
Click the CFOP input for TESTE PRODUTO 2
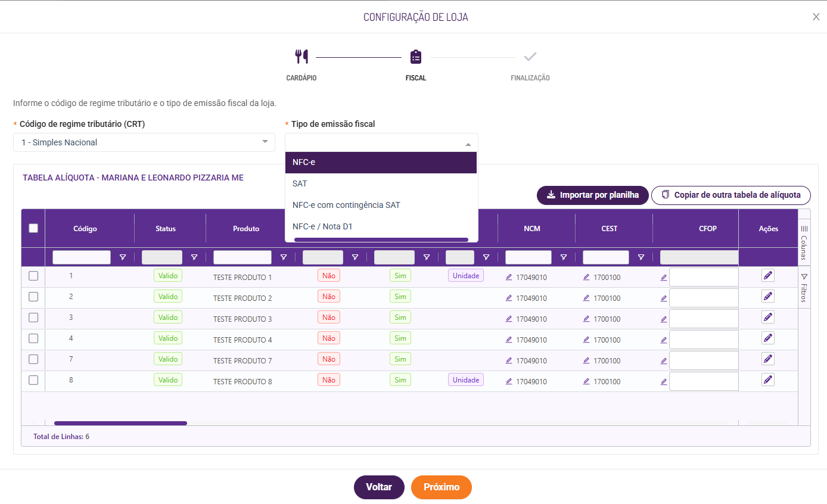pyautogui.click(x=704, y=298)
